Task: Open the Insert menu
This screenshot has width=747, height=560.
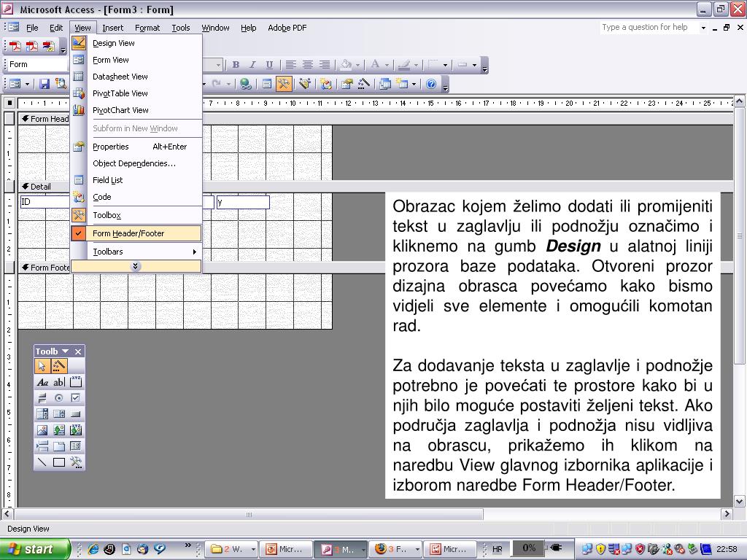Action: 112,28
